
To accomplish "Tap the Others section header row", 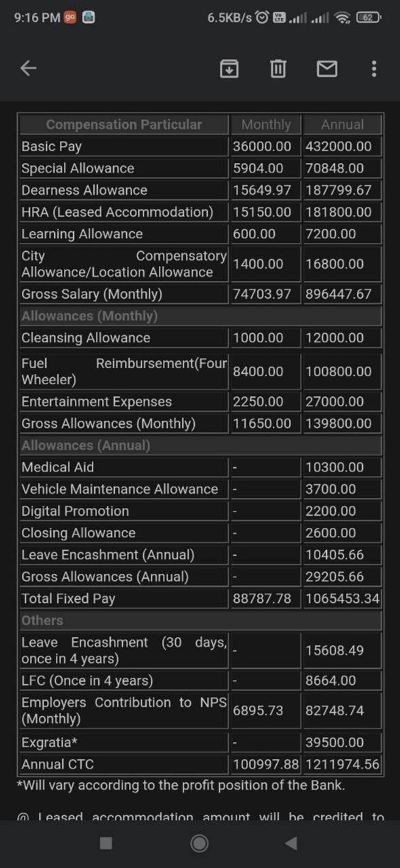I will coord(200,620).
